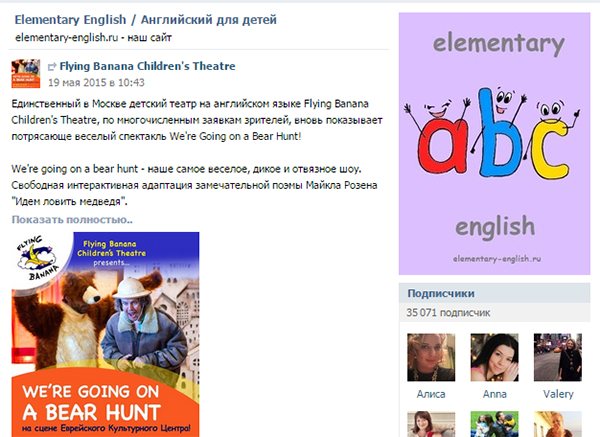600x437 pixels.
Task: Click the name Алиса under her photo
Action: [x=431, y=394]
